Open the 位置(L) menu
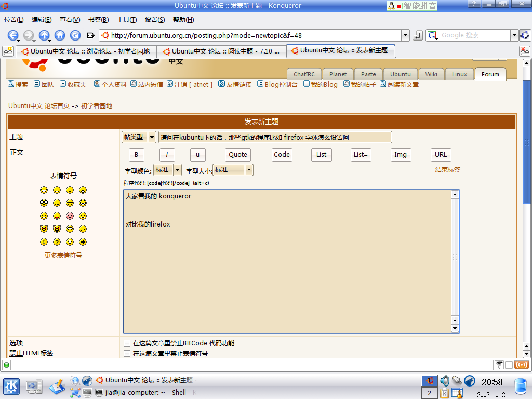Image resolution: width=532 pixels, height=399 pixels. 14,20
